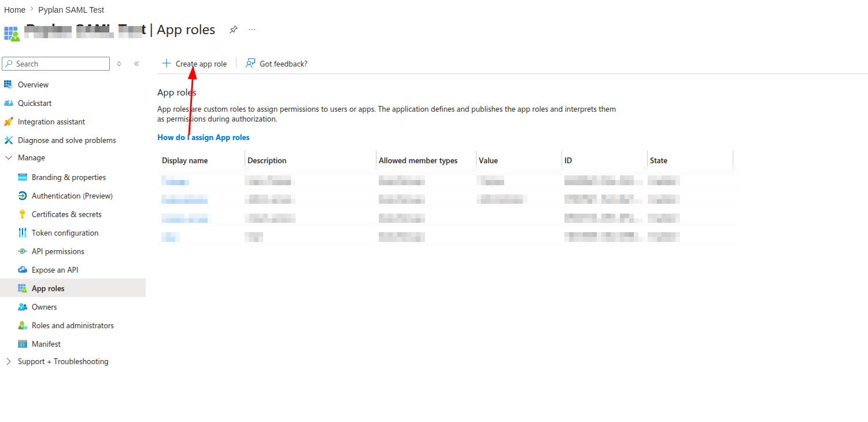The height and width of the screenshot is (422, 868).
Task: Pin this page with the pin icon
Action: coord(234,30)
